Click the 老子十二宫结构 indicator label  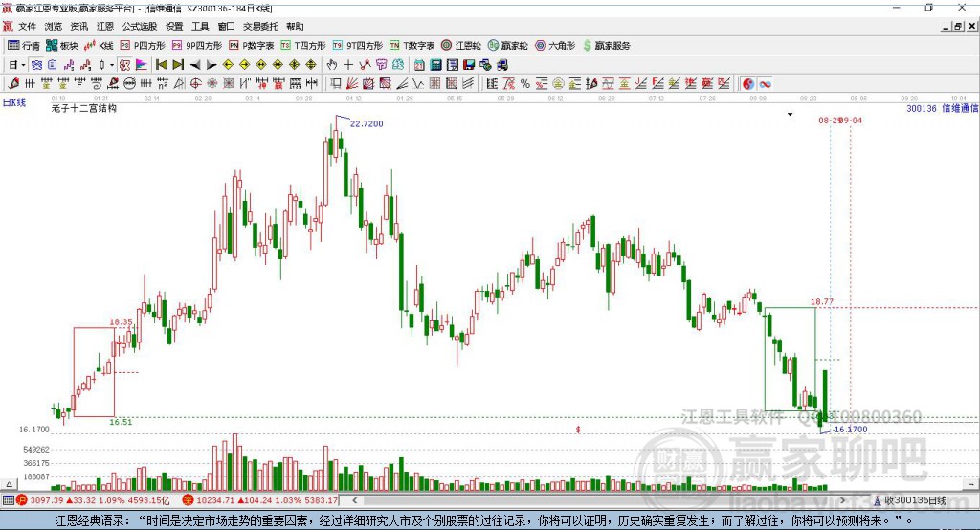[84, 108]
